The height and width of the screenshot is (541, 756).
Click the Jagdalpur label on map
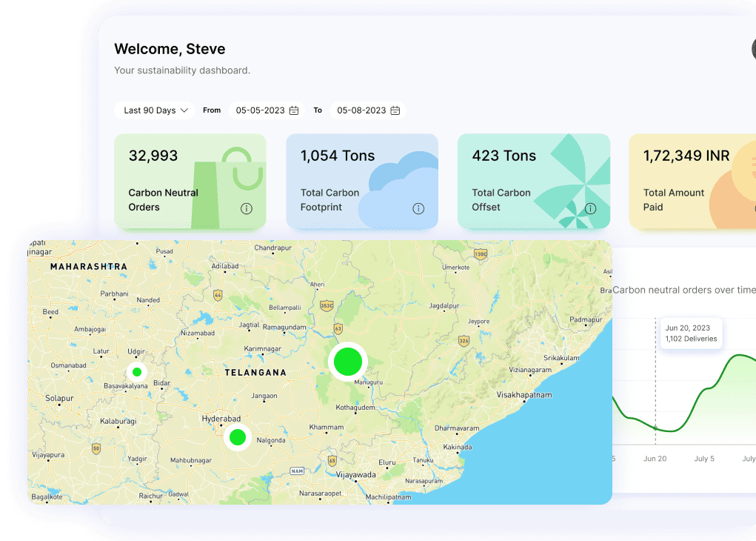(x=444, y=305)
